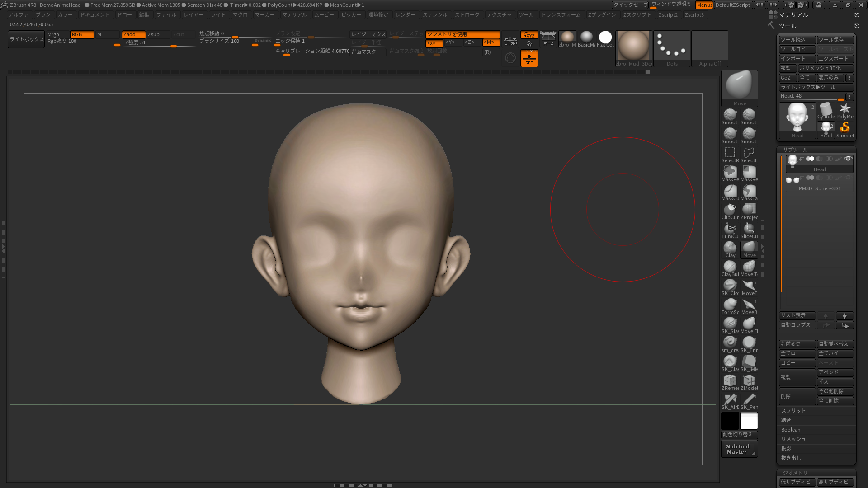Click the white color swatch

pyautogui.click(x=749, y=421)
